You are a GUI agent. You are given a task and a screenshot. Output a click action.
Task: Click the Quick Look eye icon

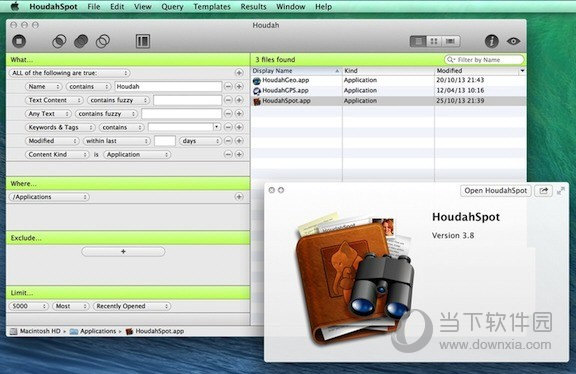513,41
